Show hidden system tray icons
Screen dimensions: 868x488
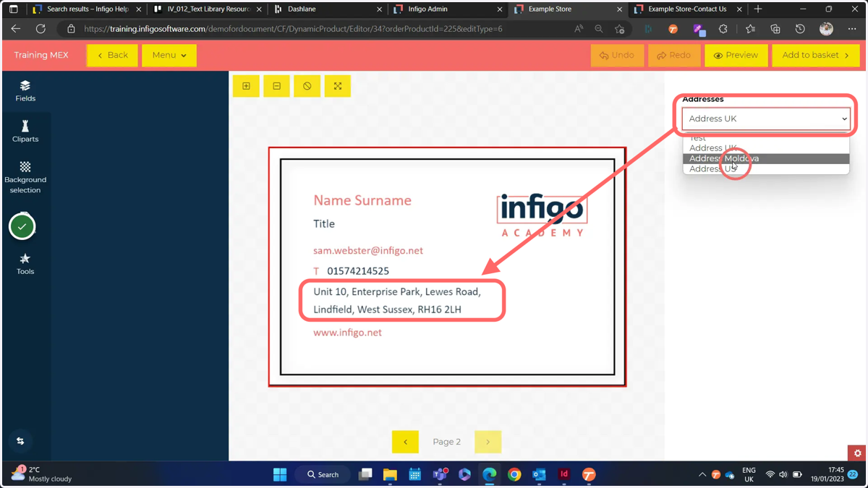(x=702, y=475)
